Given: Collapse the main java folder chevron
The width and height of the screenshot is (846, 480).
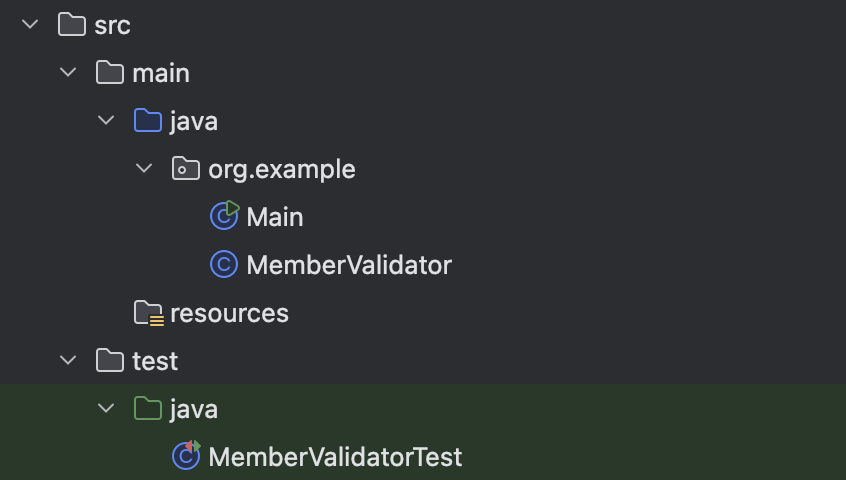Looking at the screenshot, I should click(x=106, y=121).
